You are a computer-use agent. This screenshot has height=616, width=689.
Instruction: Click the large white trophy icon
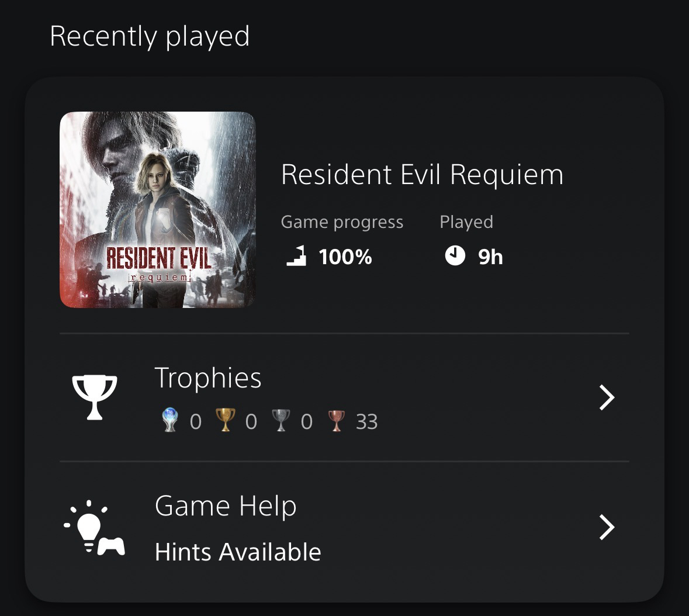(95, 397)
